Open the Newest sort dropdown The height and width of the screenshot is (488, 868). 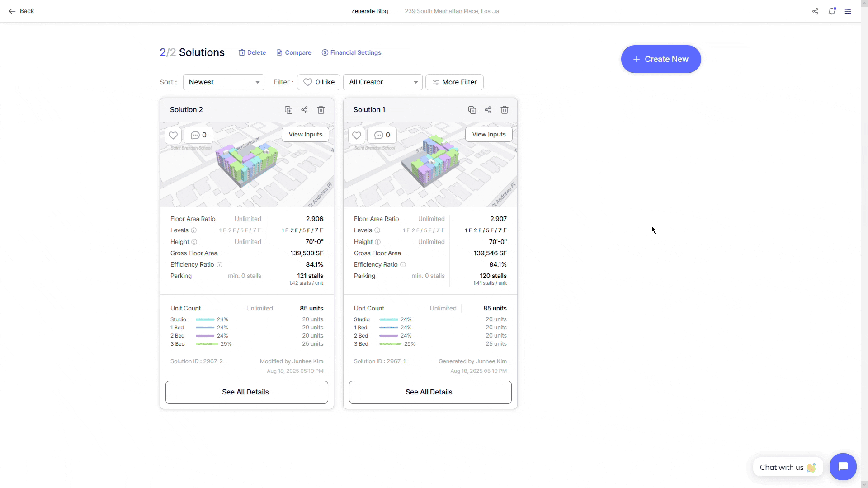click(x=224, y=82)
